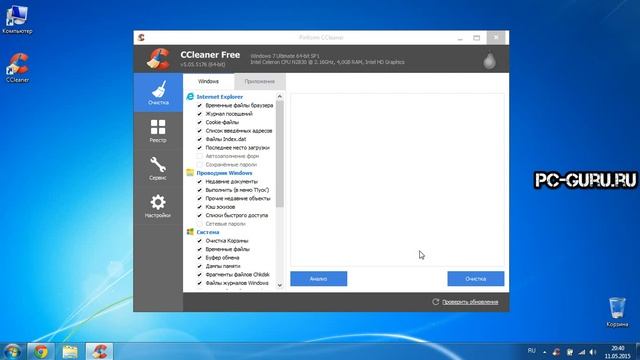Click the Анализ button

pos(318,279)
